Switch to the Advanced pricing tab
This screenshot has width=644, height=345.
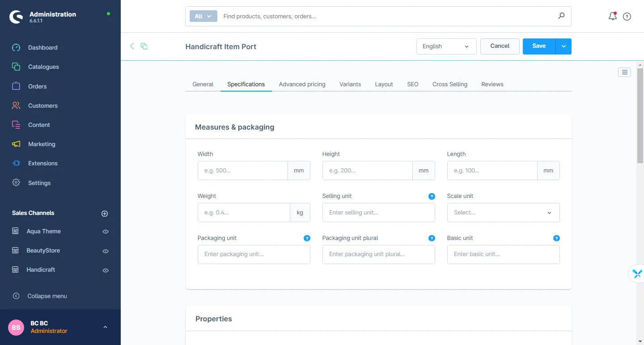(302, 84)
